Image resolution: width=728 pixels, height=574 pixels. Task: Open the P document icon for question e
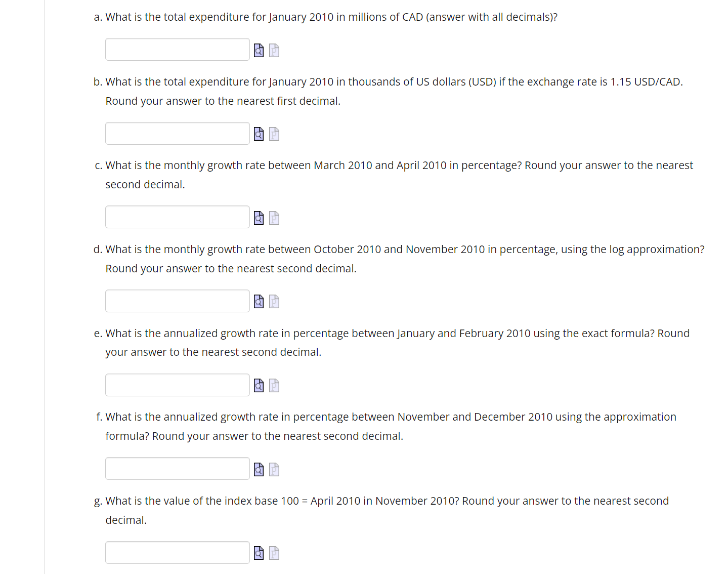pos(274,385)
